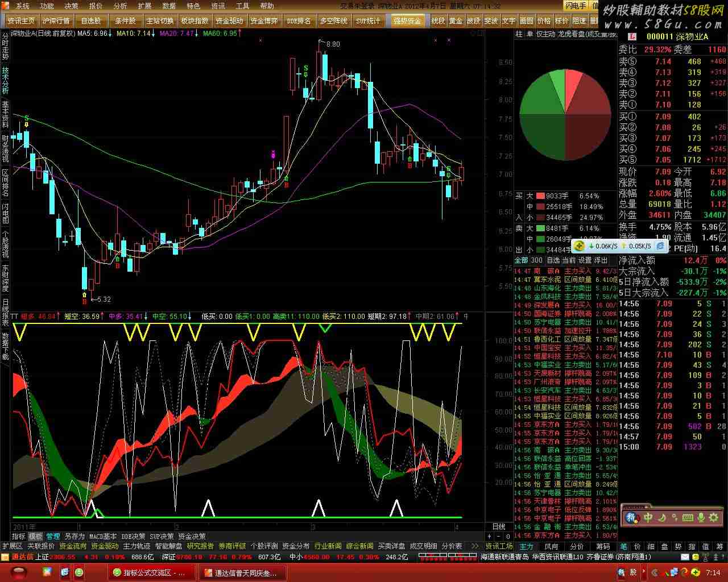The height and width of the screenshot is (582, 728).
Task: Click the DDE排名 toolbar button
Action: [299, 21]
